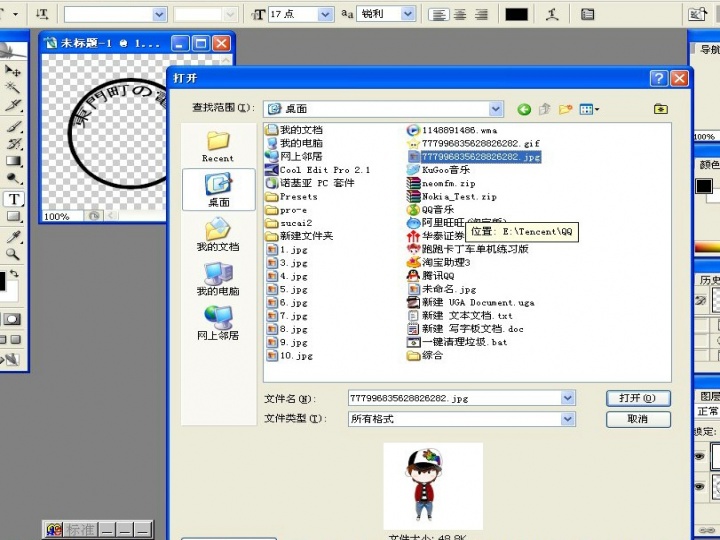720x540 pixels.
Task: Expand the 文件名 dropdown arrow
Action: click(x=568, y=398)
